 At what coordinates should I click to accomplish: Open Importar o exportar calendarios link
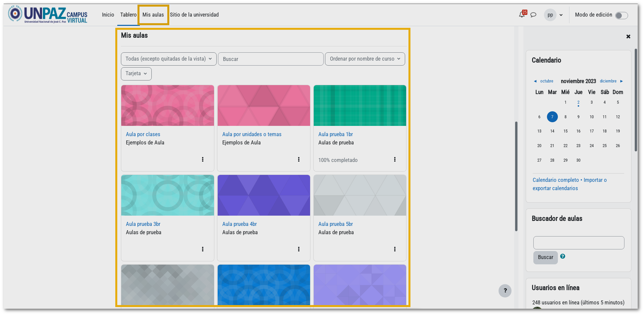pos(570,184)
